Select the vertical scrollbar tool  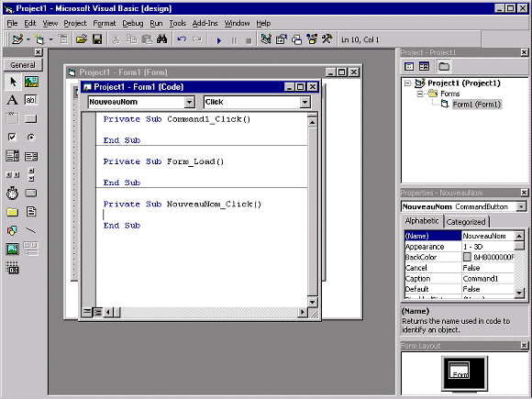point(31,174)
